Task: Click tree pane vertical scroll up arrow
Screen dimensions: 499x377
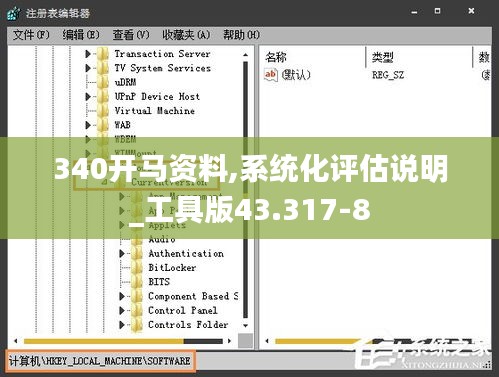Action: pyautogui.click(x=246, y=54)
